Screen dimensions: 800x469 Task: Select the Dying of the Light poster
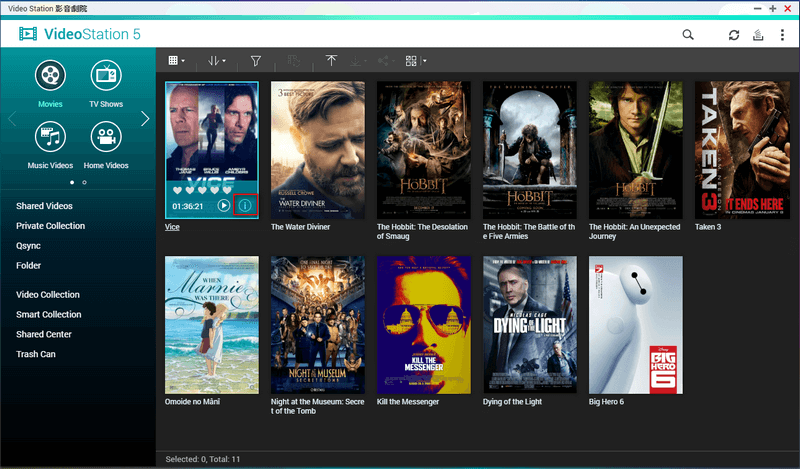tap(530, 325)
